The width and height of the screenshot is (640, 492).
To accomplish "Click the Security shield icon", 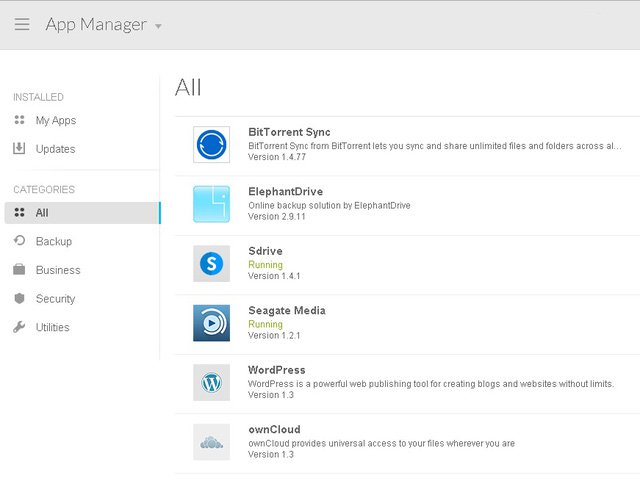I will (x=19, y=298).
